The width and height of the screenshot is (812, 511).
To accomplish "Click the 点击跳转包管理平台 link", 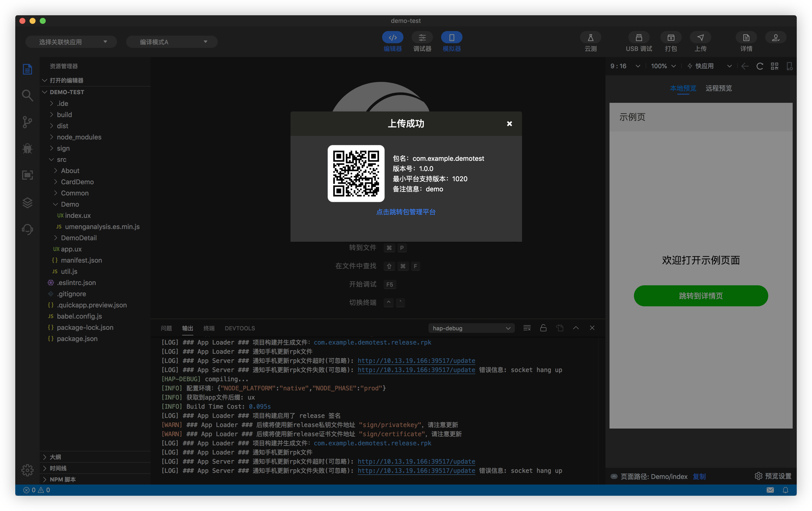I will pos(406,212).
